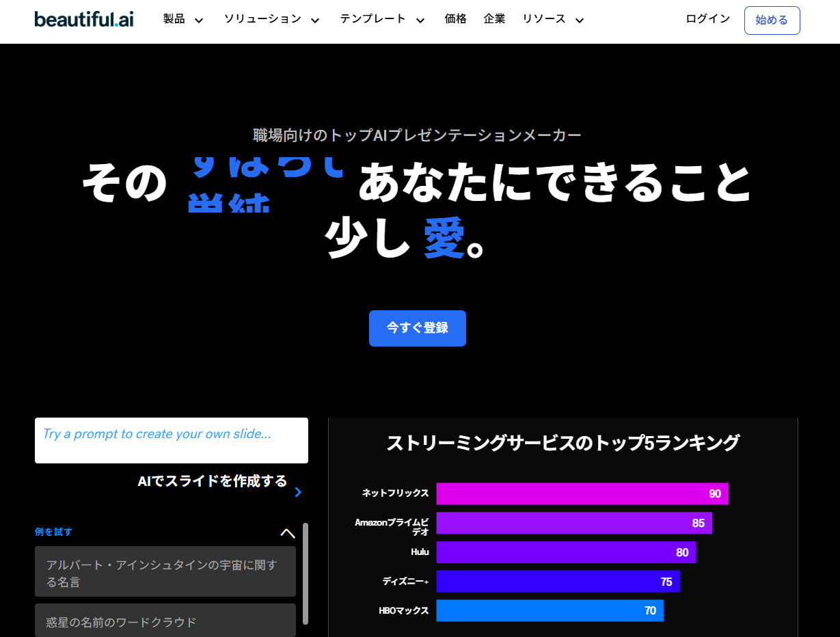
Task: Click AIでスライドを作成する
Action: pos(213,481)
